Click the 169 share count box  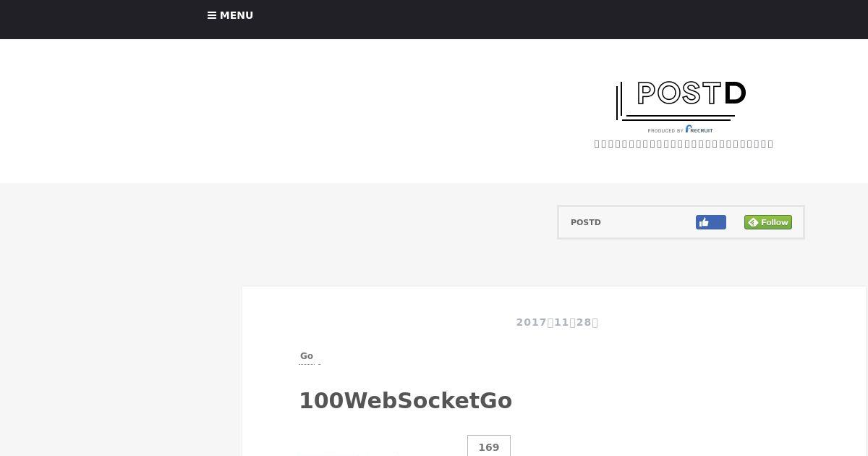[x=489, y=447]
